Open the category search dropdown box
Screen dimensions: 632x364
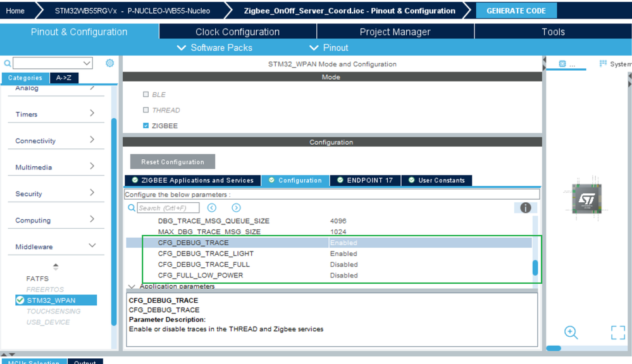53,63
